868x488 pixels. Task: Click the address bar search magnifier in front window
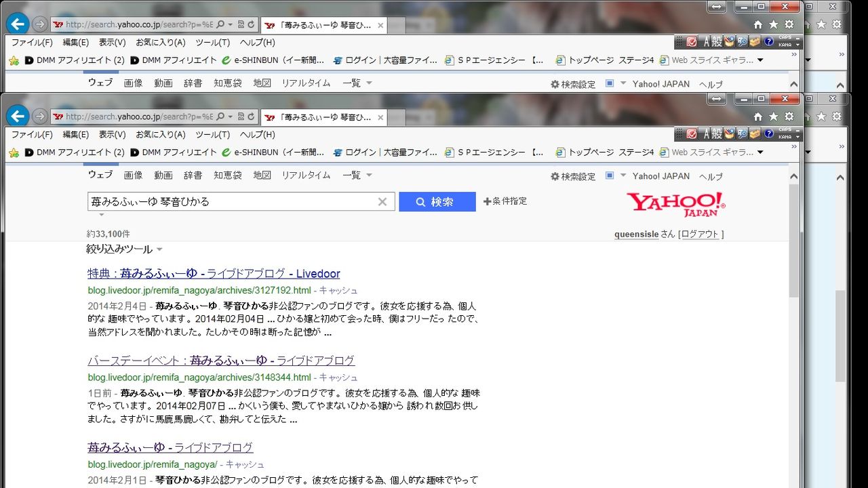coord(220,117)
